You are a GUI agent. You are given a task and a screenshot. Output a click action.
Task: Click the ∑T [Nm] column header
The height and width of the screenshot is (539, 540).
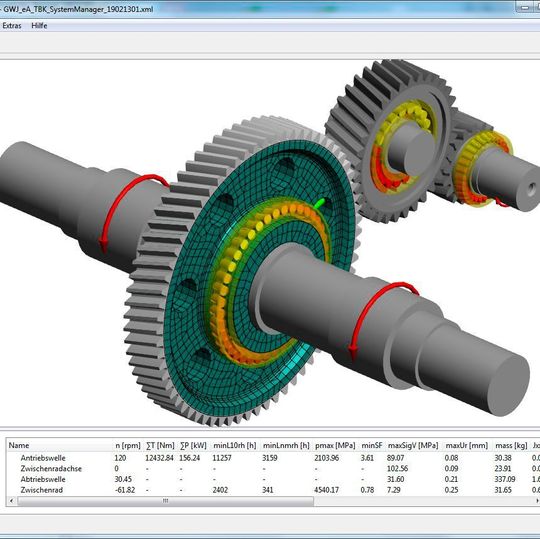pos(160,445)
